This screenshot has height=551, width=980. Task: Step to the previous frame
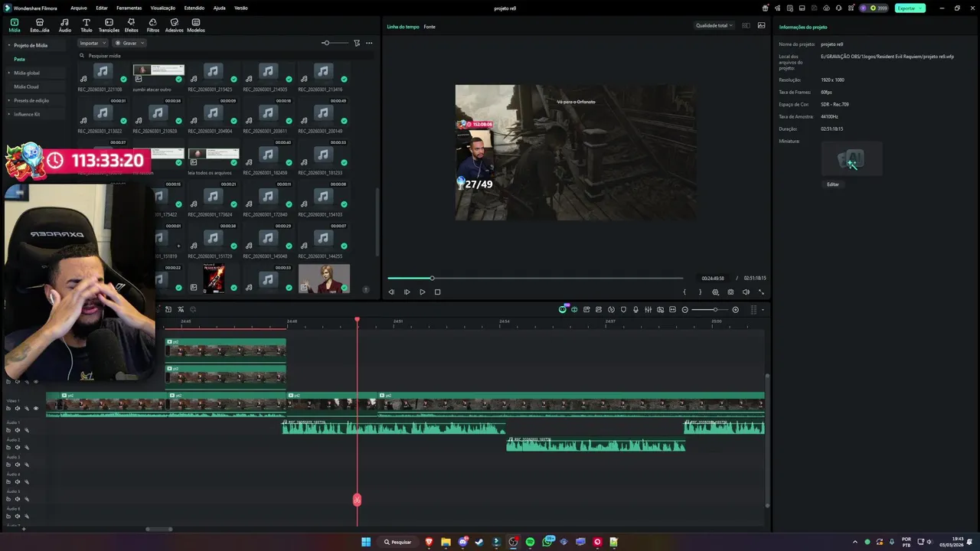(x=391, y=292)
